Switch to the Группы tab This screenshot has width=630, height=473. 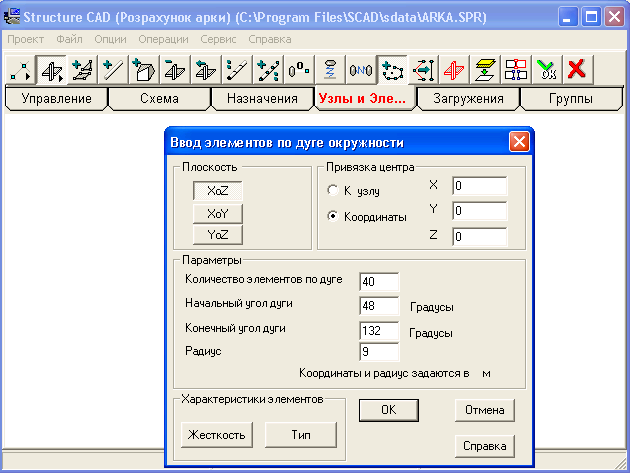tap(571, 98)
